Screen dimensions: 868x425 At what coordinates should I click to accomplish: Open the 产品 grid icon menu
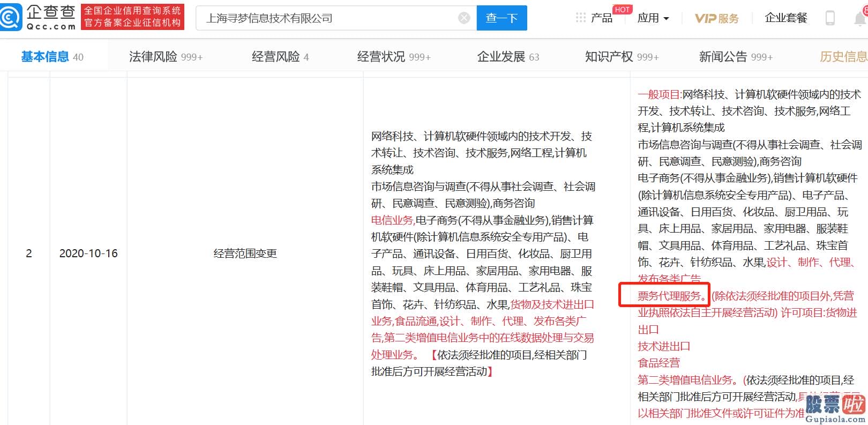pyautogui.click(x=581, y=18)
